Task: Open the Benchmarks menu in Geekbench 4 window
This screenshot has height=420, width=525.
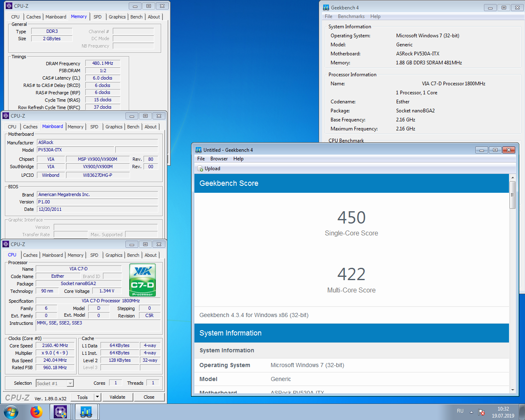Action: pyautogui.click(x=351, y=16)
